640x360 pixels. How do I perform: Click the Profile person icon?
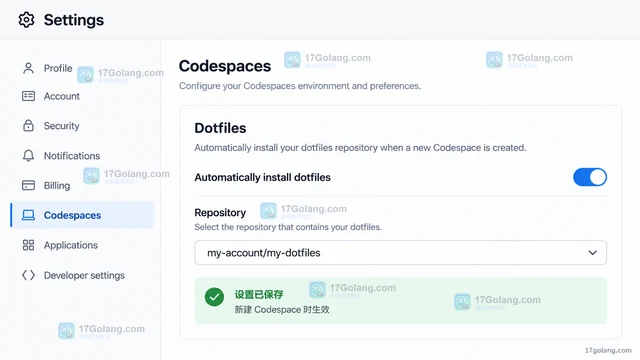[28, 68]
